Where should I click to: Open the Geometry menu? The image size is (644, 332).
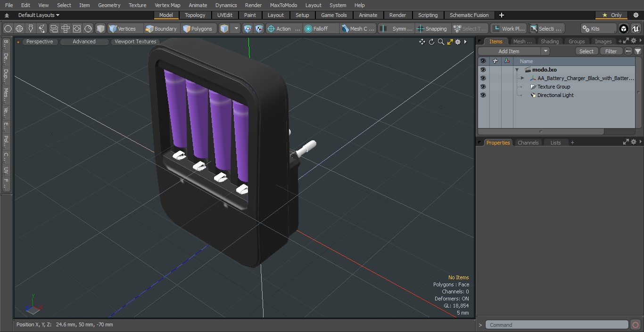coord(109,5)
